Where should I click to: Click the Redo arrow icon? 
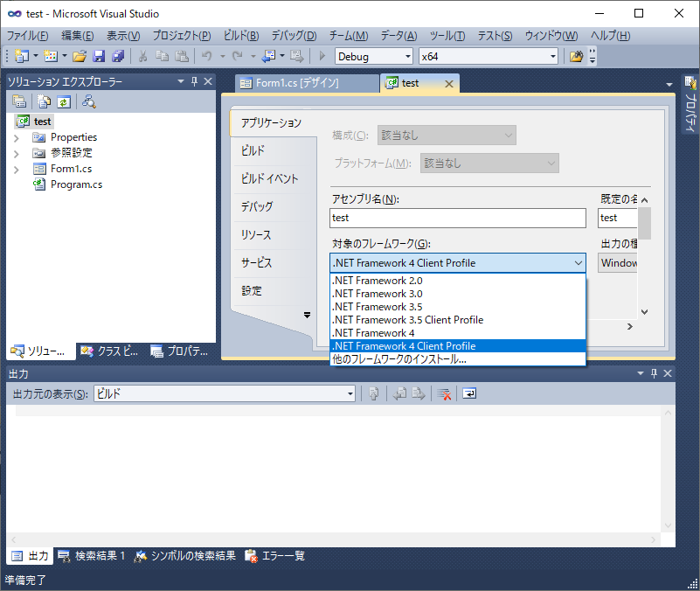pyautogui.click(x=238, y=56)
